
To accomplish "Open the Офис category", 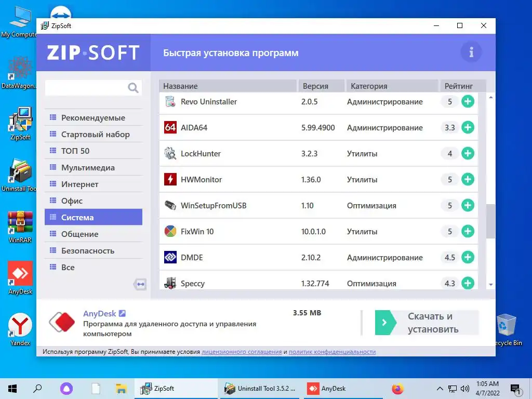I will pos(94,201).
